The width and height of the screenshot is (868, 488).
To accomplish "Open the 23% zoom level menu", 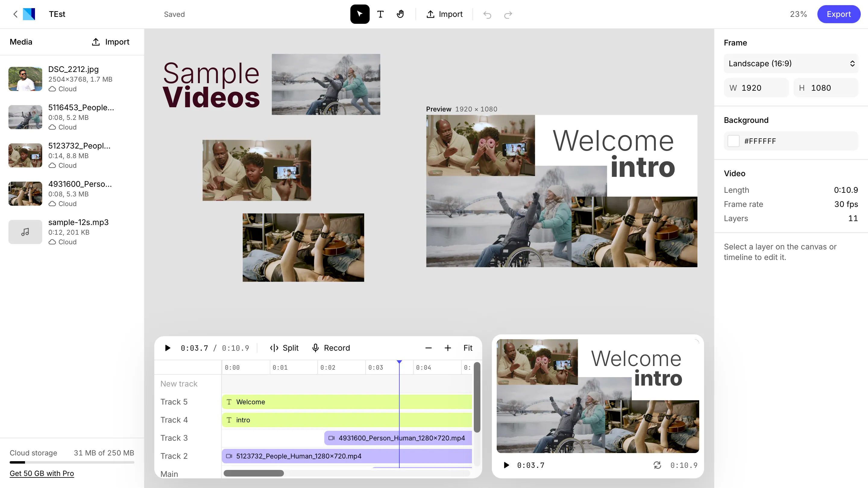I will [x=798, y=14].
